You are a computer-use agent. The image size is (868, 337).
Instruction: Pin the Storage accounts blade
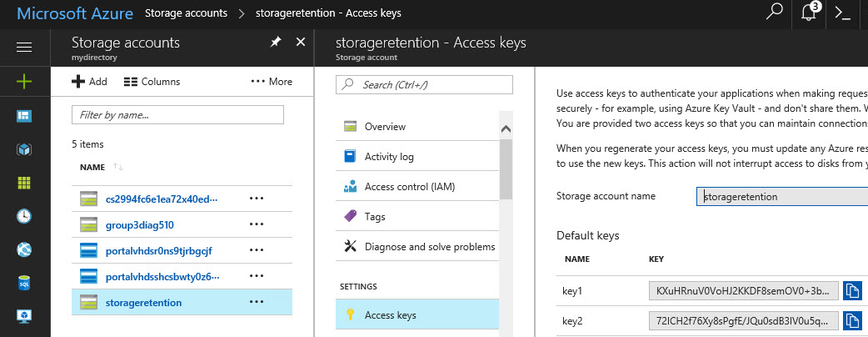pos(276,43)
